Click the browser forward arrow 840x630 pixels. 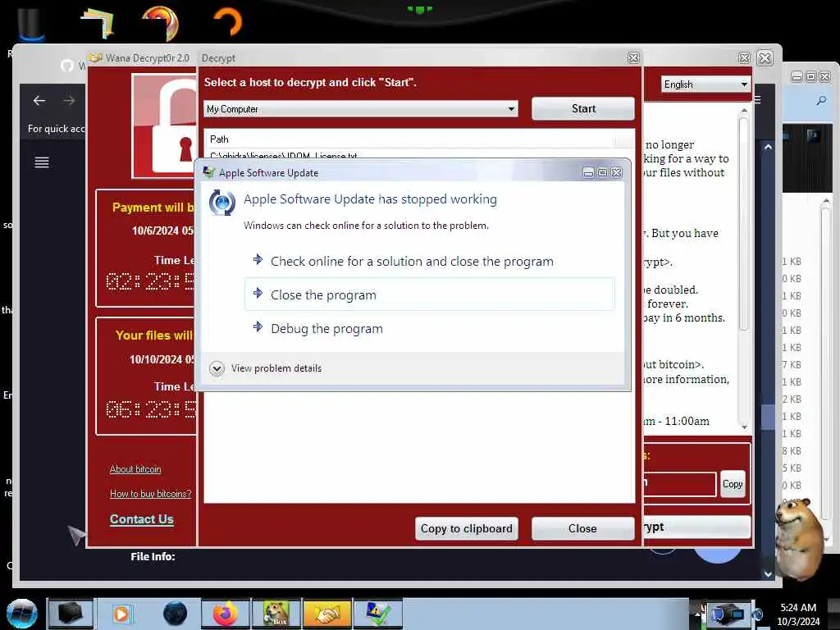(69, 101)
